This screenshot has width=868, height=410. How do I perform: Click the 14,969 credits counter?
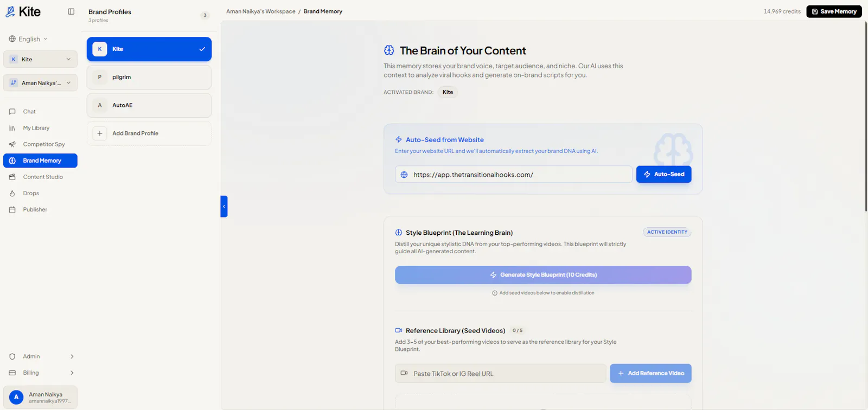pyautogui.click(x=782, y=11)
